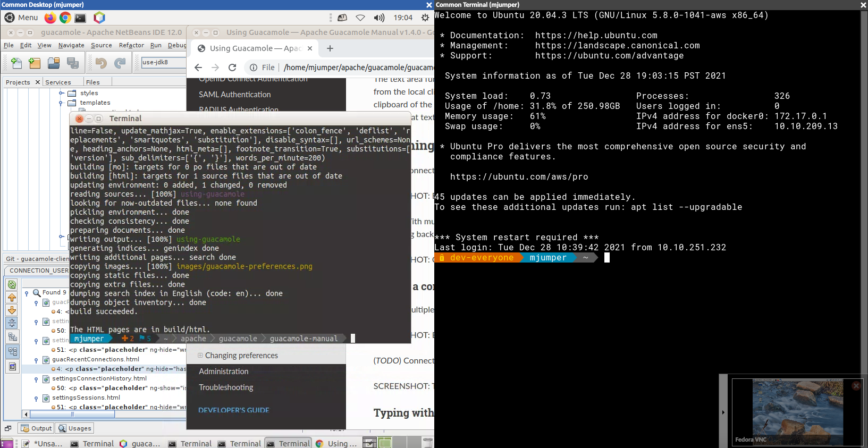Open the Troubleshooting link in manual sidebar
Screen dimensions: 868x448
tap(226, 387)
